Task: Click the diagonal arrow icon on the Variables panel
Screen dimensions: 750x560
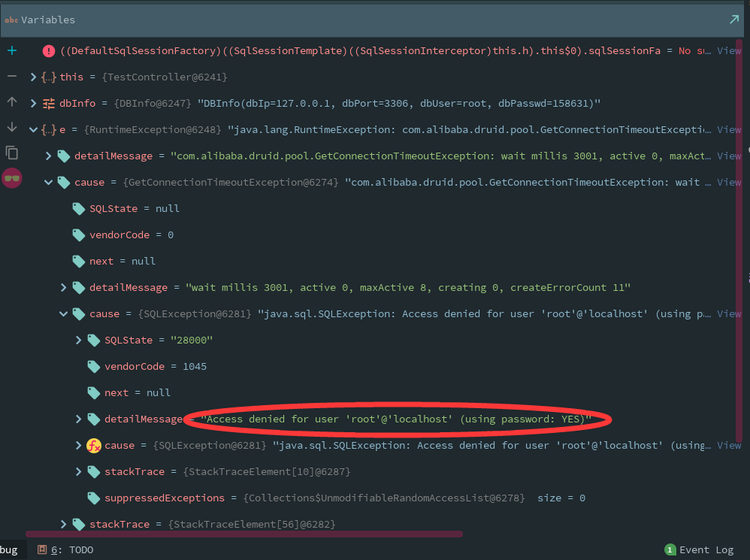Action: 734,20
